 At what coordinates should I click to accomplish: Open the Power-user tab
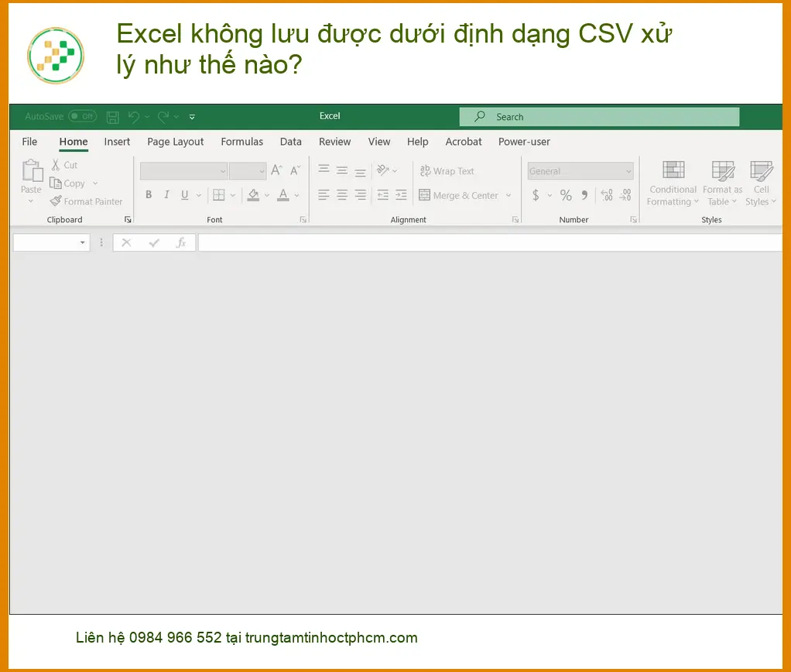pos(524,142)
